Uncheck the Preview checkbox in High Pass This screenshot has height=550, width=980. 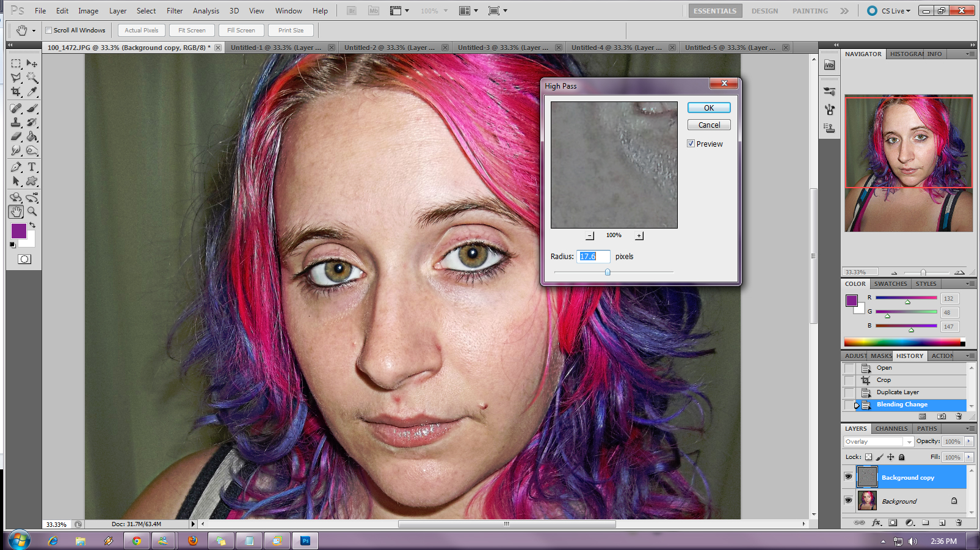(x=691, y=144)
